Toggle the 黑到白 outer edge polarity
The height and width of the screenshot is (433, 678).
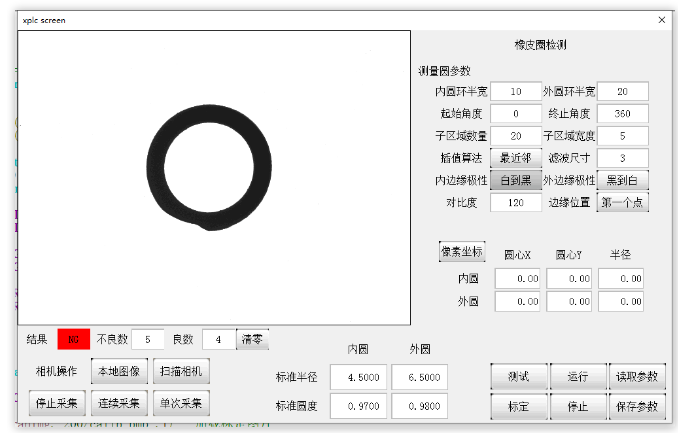coord(623,180)
